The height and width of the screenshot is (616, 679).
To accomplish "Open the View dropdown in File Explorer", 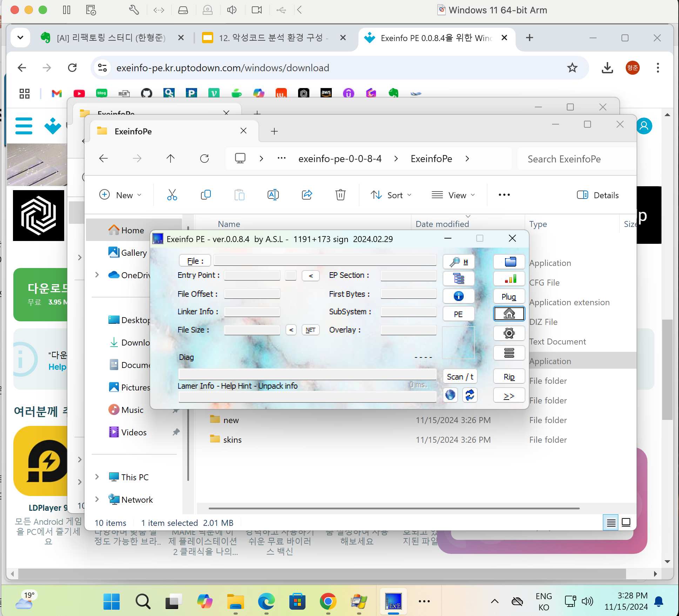I will (x=453, y=195).
